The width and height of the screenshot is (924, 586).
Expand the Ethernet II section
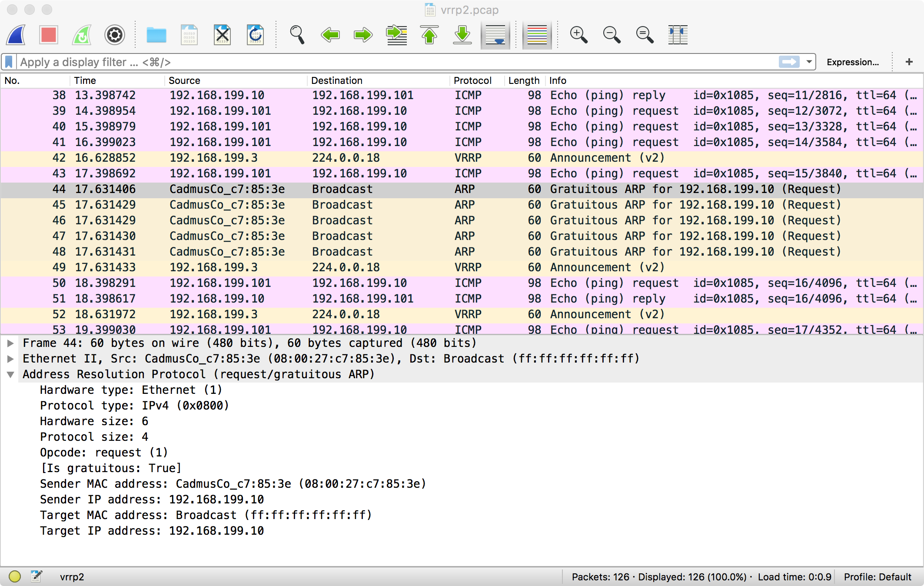pyautogui.click(x=10, y=359)
